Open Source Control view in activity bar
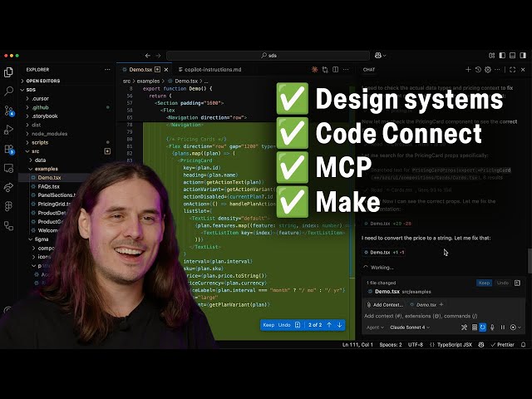 (9, 111)
